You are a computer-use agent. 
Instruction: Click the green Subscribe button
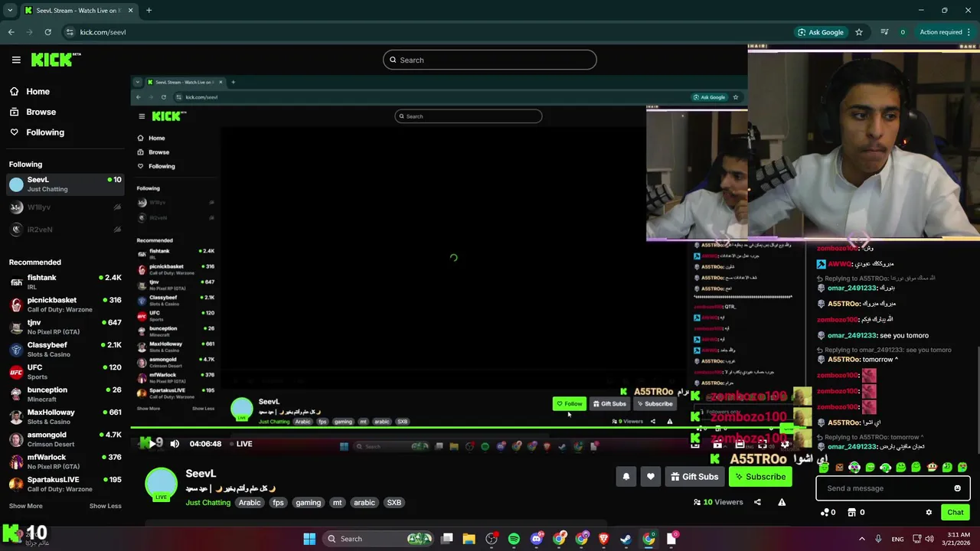click(x=760, y=477)
